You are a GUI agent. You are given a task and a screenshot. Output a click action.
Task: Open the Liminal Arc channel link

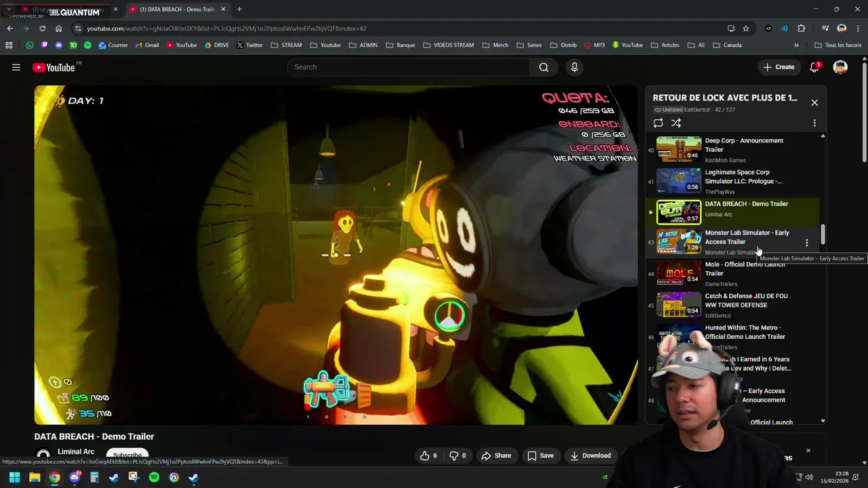click(x=76, y=452)
